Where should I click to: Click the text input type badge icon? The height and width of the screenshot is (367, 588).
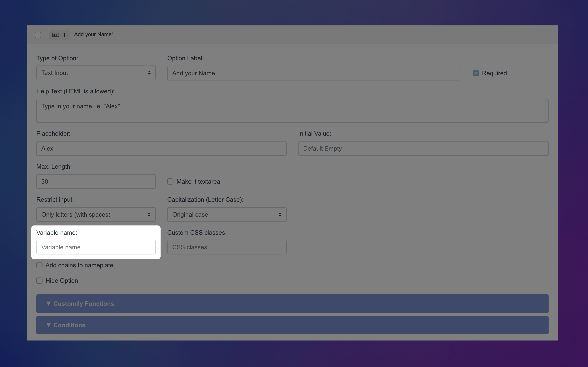tap(55, 35)
